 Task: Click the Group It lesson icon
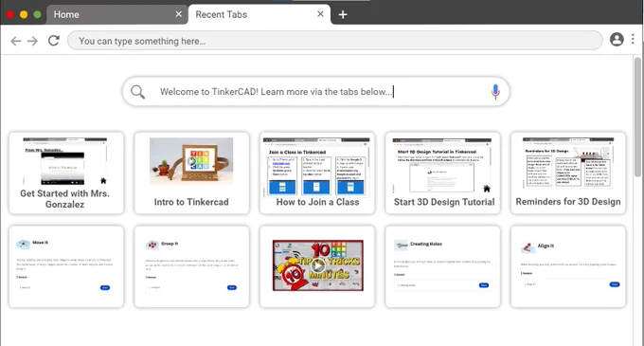click(x=152, y=245)
